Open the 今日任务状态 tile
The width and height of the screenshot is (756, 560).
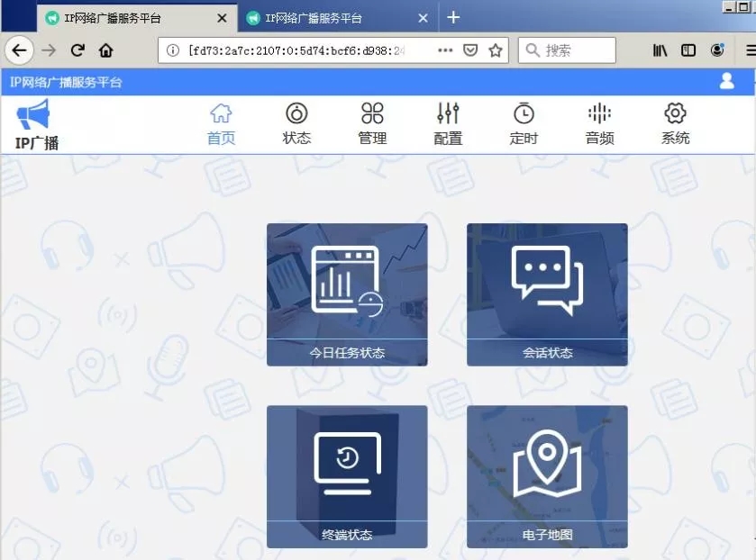(x=347, y=294)
